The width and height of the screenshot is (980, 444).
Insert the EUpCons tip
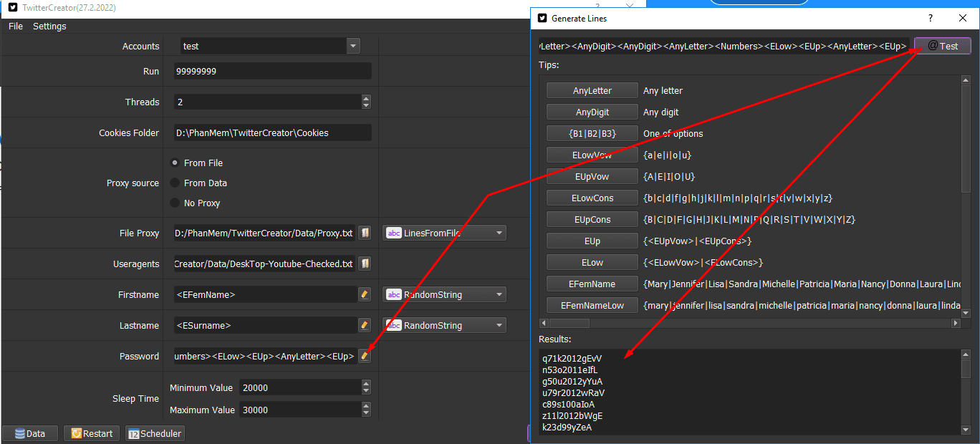tap(592, 219)
